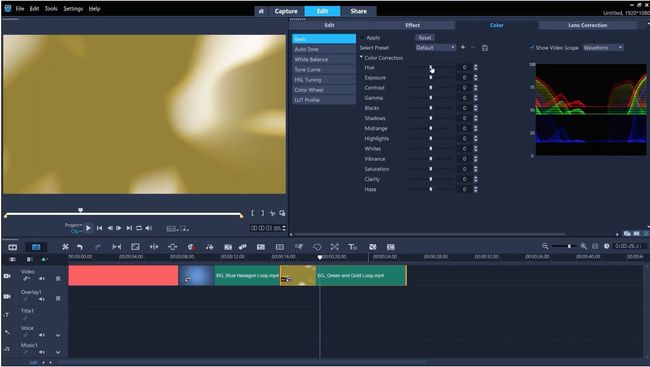This screenshot has width=650, height=367.
Task: Expand the Music1 track options
Action: click(58, 352)
